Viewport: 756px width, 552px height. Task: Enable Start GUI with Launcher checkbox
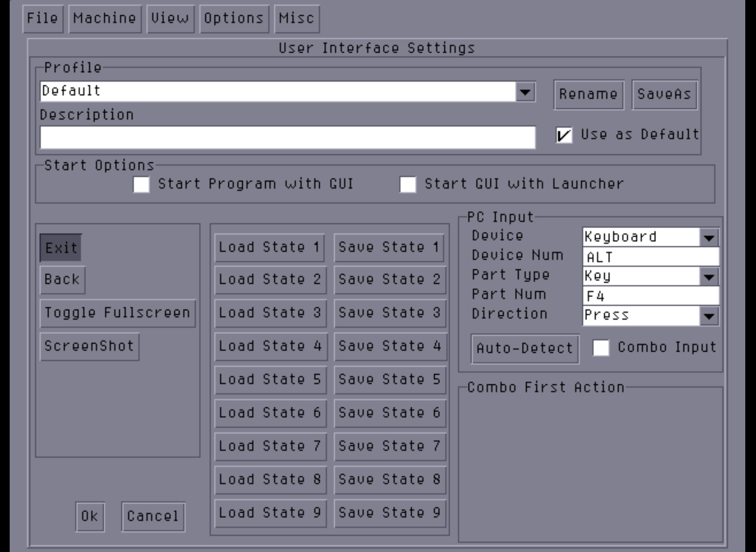(x=408, y=185)
